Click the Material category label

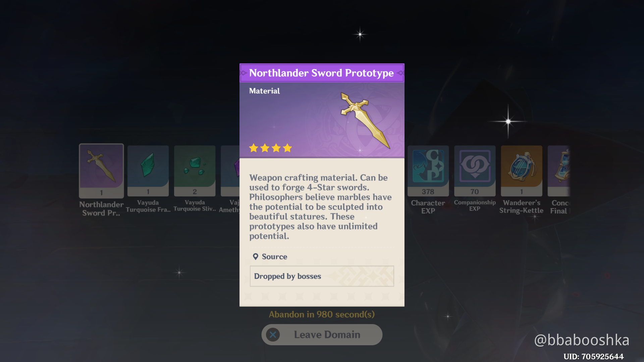[264, 91]
